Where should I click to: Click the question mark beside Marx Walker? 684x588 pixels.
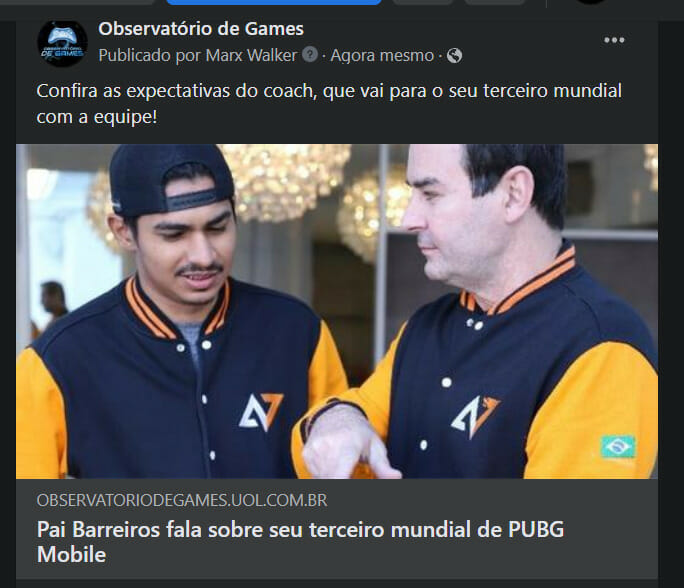310,55
